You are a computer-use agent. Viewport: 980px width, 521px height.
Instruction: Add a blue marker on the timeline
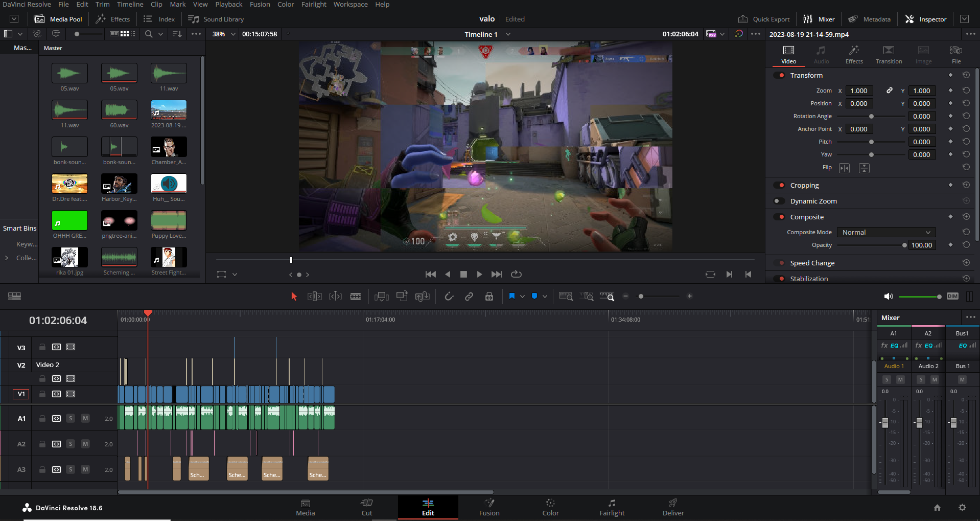point(534,296)
